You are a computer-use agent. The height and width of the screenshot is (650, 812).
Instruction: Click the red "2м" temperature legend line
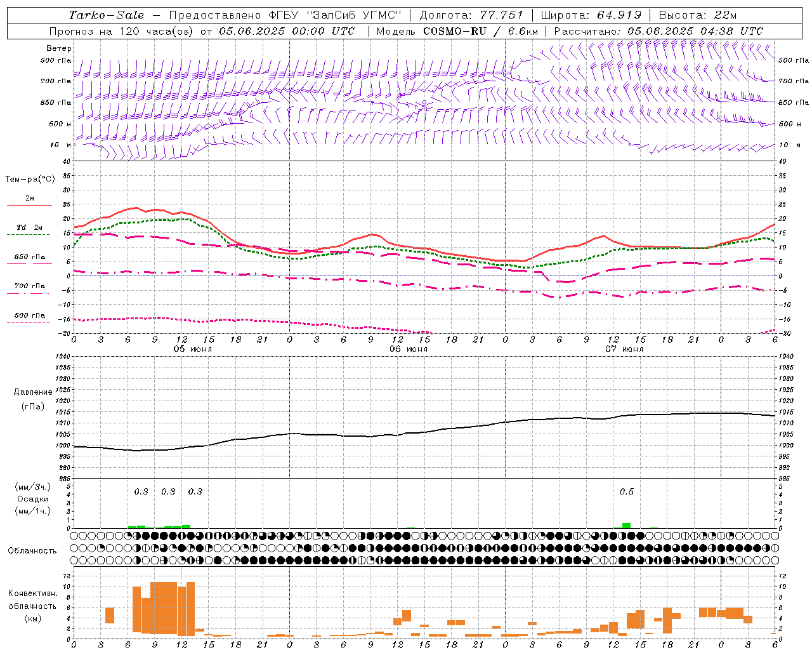[x=29, y=205]
